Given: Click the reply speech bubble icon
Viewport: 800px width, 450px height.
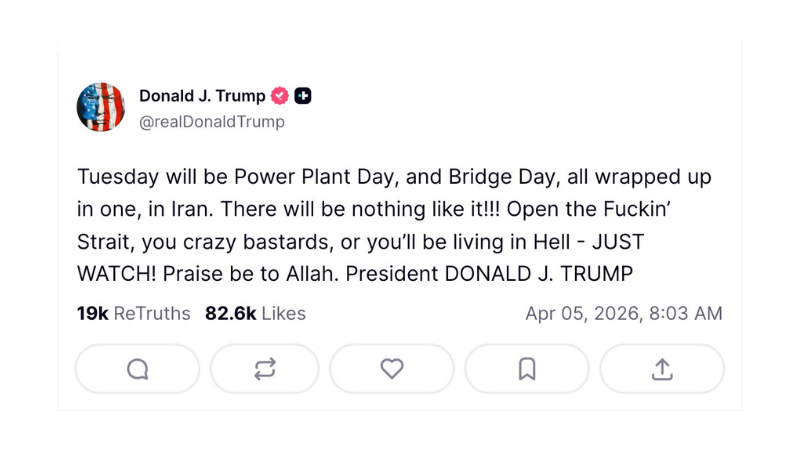Looking at the screenshot, I should coord(137,369).
